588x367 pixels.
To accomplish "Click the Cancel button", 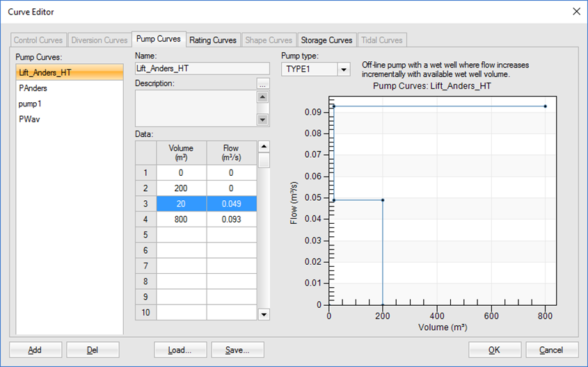I will (x=552, y=350).
